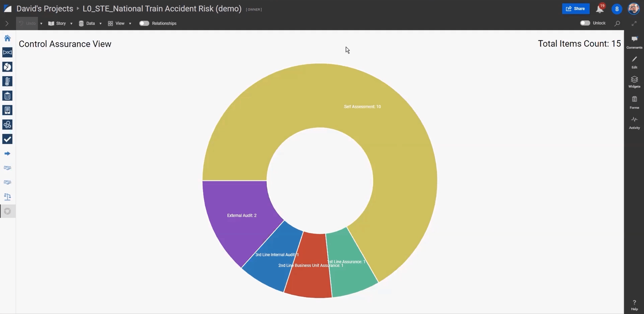Open the Widgets panel
The image size is (644, 314).
634,81
